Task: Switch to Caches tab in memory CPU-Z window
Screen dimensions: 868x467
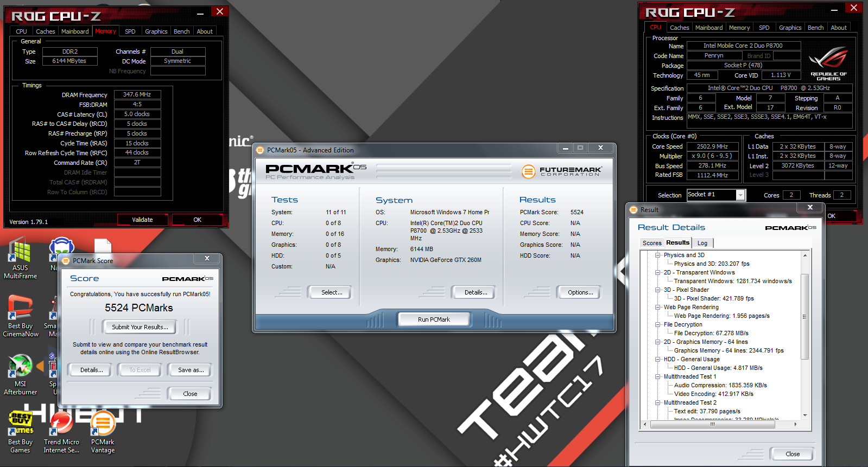Action: [46, 31]
